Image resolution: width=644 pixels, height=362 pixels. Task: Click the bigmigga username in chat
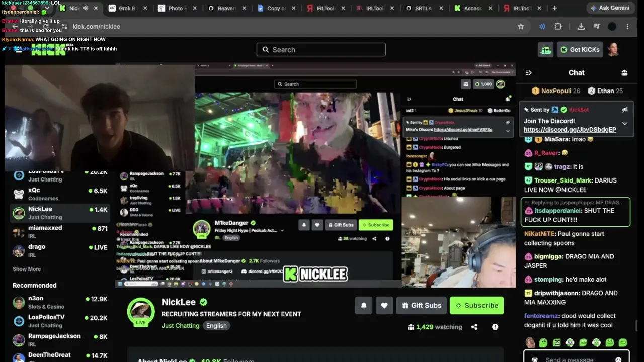click(548, 256)
